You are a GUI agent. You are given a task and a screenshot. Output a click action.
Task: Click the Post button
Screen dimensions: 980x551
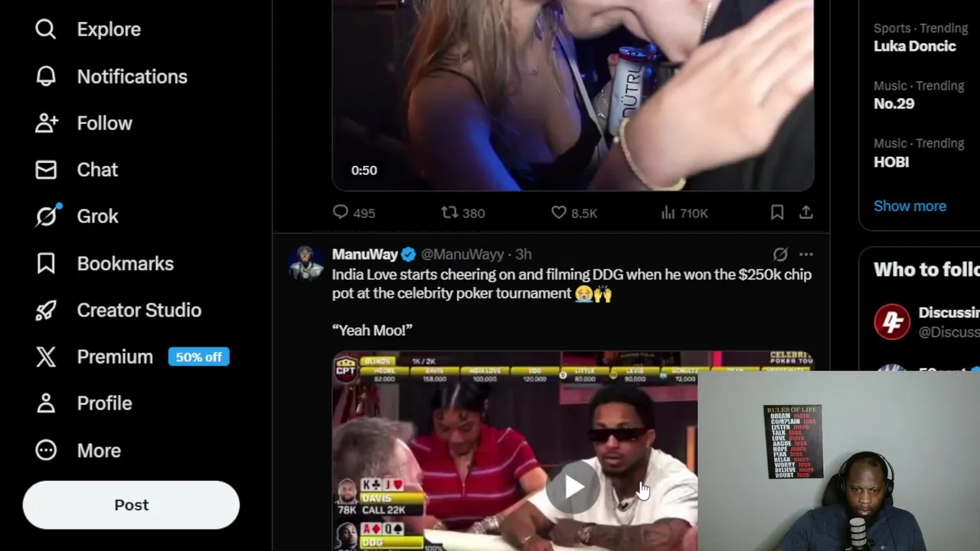(x=131, y=505)
